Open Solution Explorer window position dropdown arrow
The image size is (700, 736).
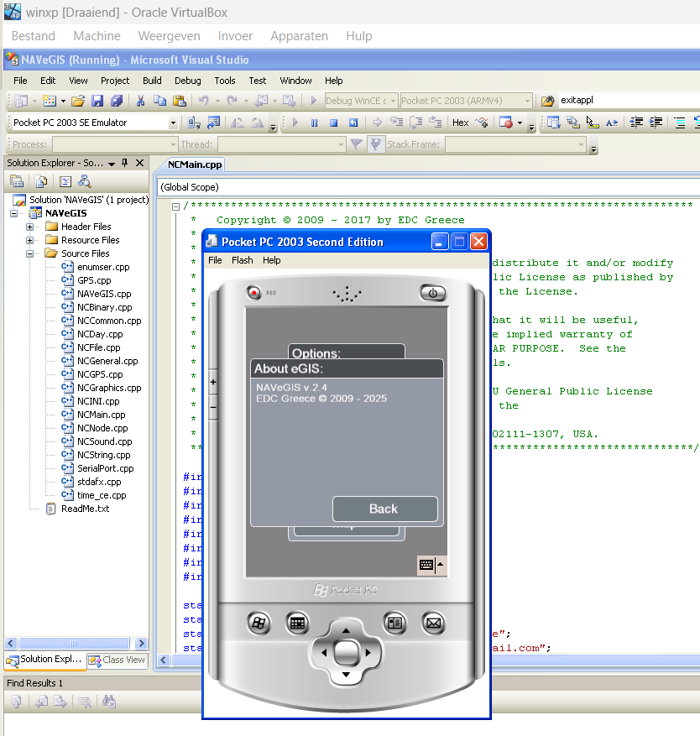tap(112, 164)
